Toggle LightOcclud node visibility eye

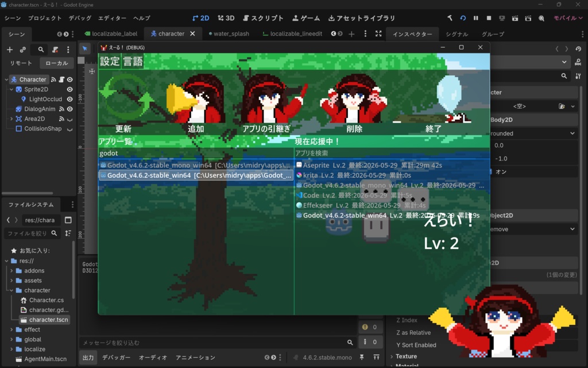(x=69, y=99)
